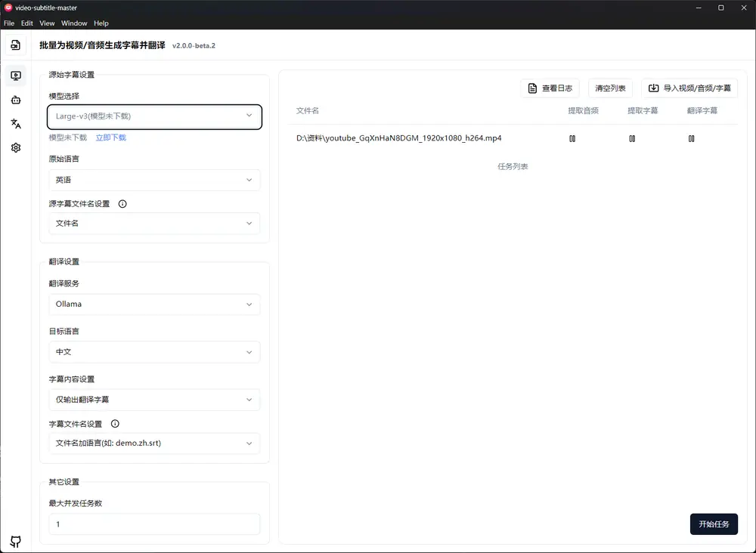Open the translation services icon in sidebar

coord(15,124)
